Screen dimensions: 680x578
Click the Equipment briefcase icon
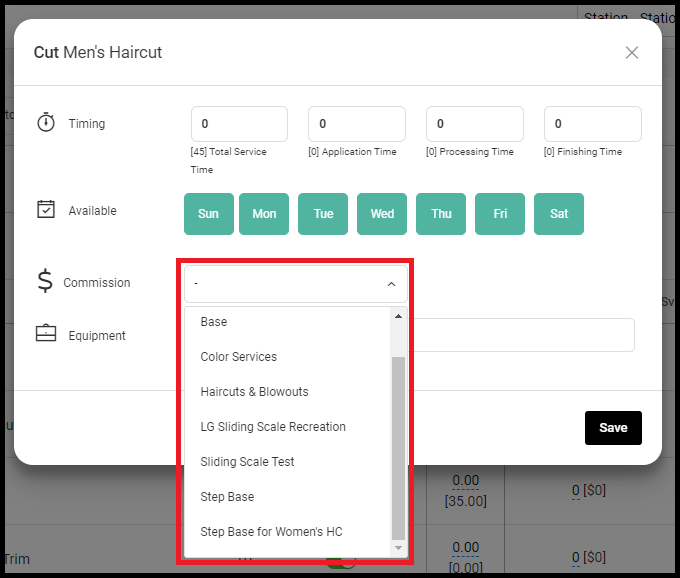pos(46,333)
